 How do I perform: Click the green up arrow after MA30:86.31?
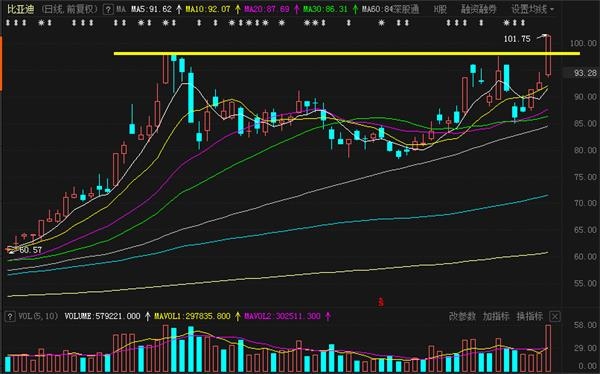tap(355, 9)
